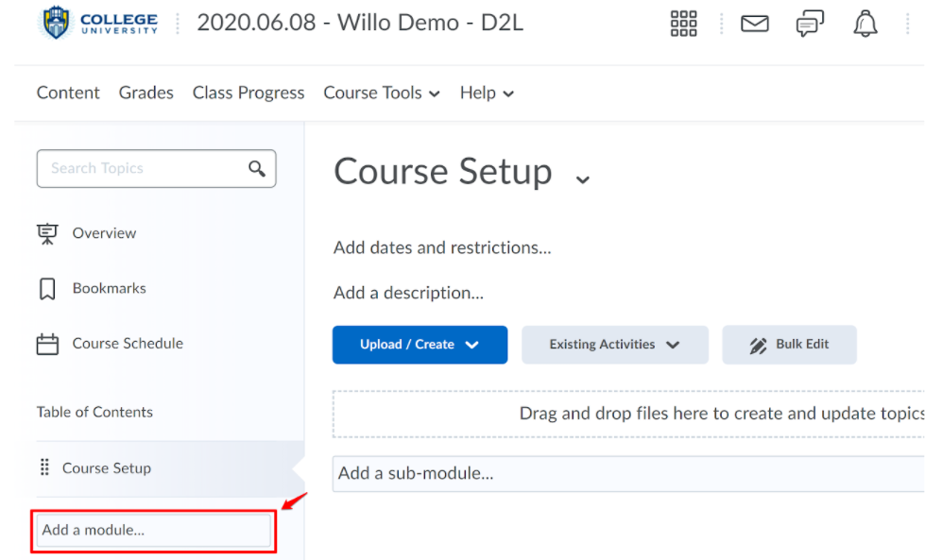Click the Bookmarks ribbon icon
The image size is (925, 560).
pyautogui.click(x=47, y=289)
